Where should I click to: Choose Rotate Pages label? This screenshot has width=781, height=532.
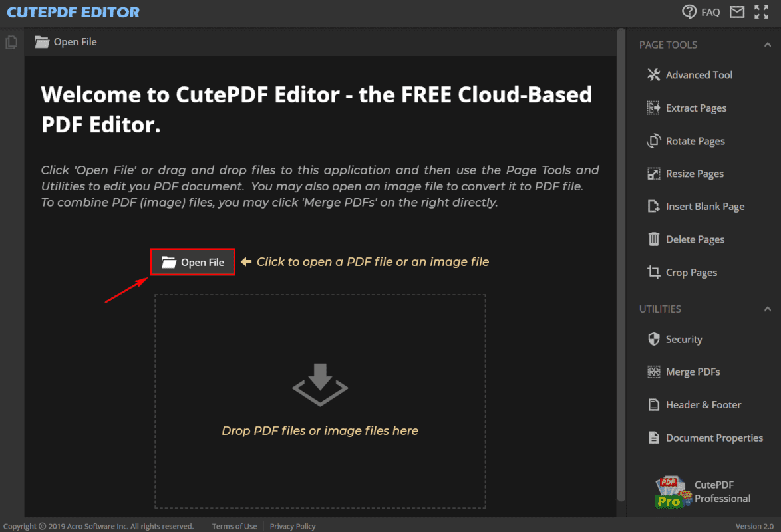[x=695, y=141]
